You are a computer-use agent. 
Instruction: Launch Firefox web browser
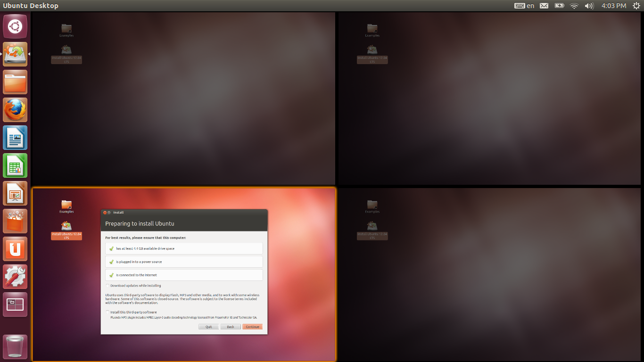[x=15, y=110]
